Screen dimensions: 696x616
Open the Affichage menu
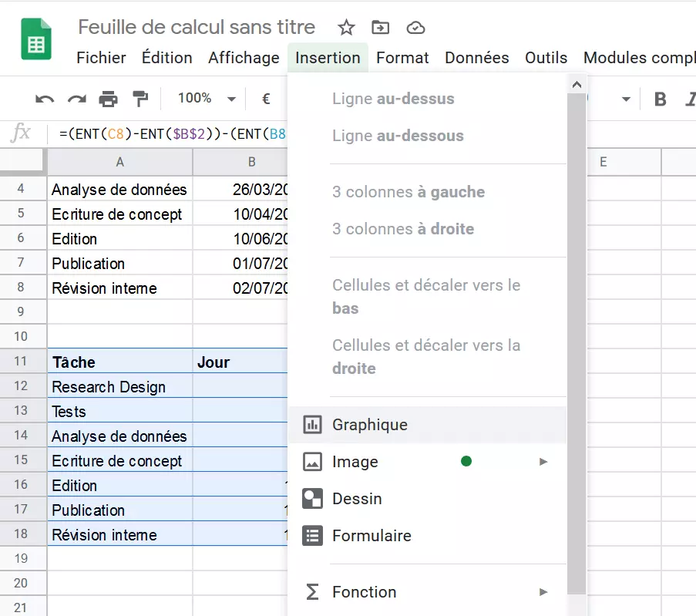(244, 58)
